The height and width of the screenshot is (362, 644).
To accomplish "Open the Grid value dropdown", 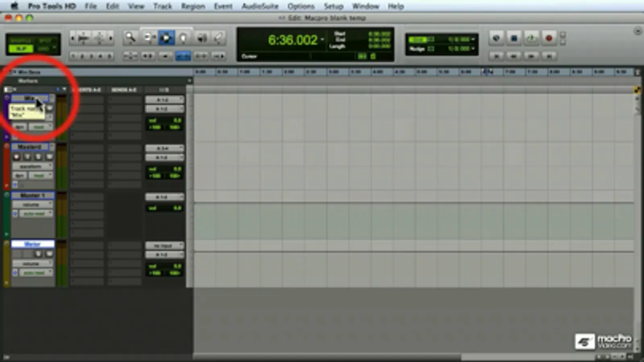I will tap(473, 39).
